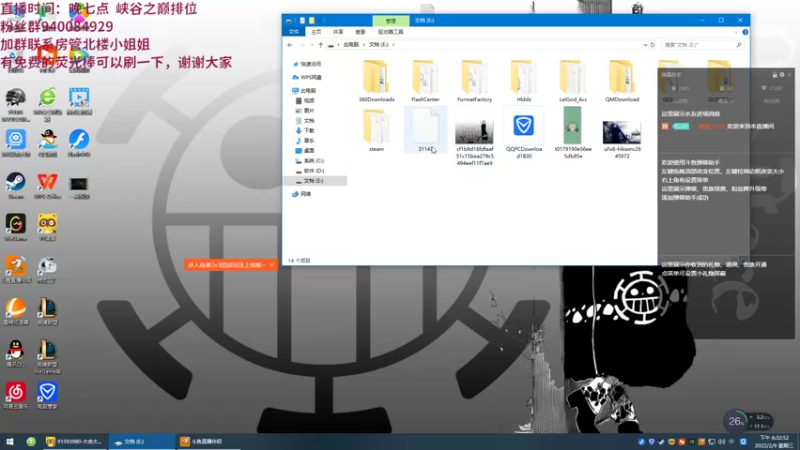Open the Tencent PC Manager desktop icon
The image size is (800, 450).
(47, 395)
